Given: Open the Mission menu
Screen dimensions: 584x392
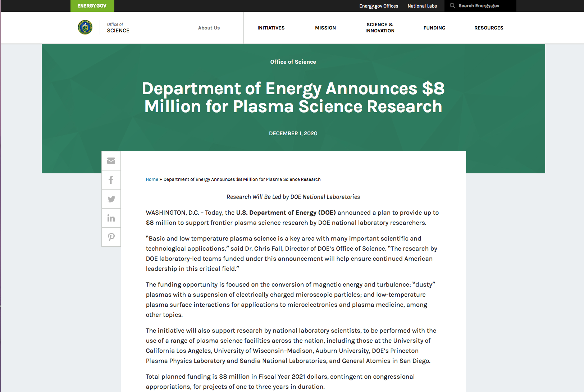Looking at the screenshot, I should coord(325,28).
